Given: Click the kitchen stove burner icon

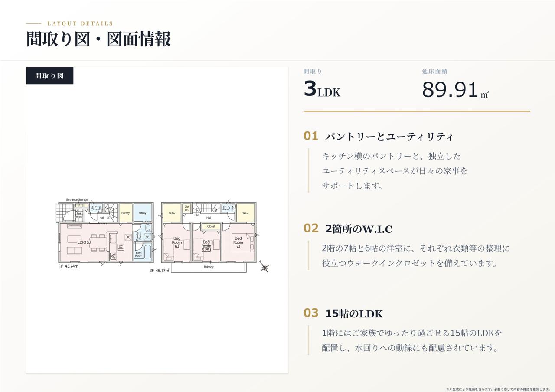Looking at the screenshot, I should point(113,256).
